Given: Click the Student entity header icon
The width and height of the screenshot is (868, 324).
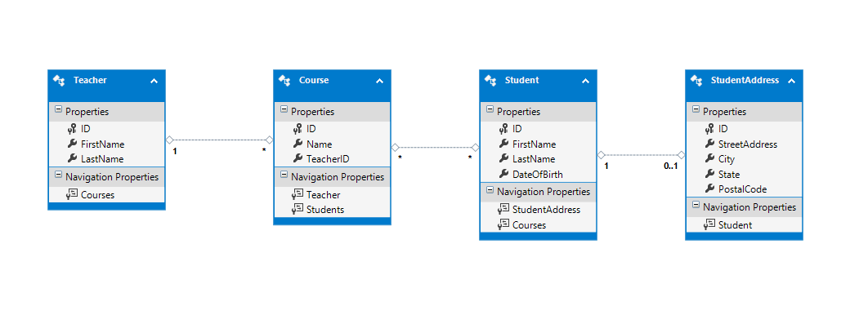Looking at the screenshot, I should coord(490,81).
